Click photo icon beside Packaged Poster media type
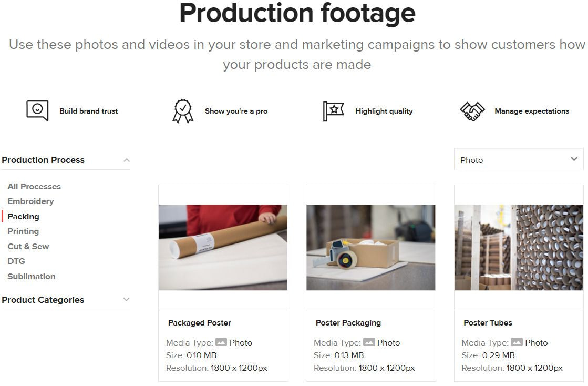The height and width of the screenshot is (386, 588). (x=221, y=342)
